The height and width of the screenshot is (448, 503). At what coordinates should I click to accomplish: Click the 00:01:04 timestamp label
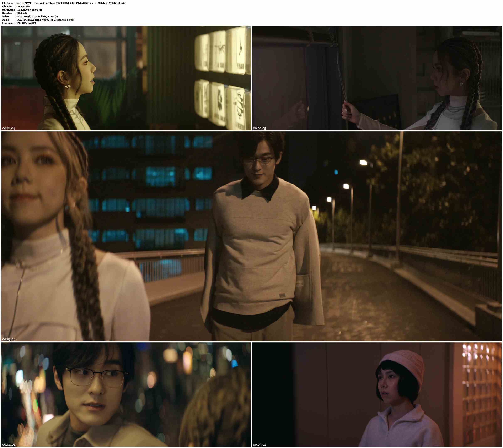[x=9, y=128]
